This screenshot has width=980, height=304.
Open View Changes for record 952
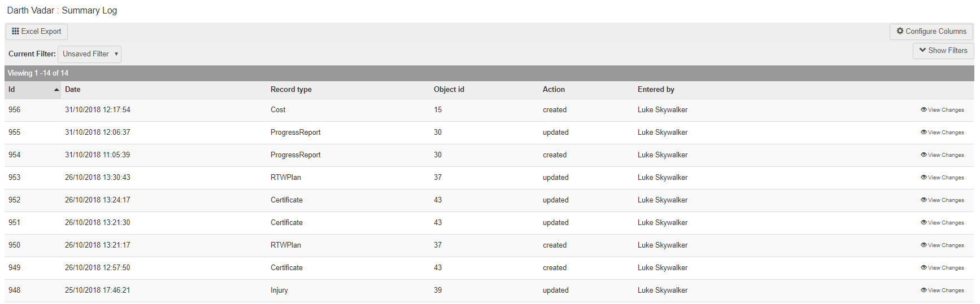pyautogui.click(x=945, y=200)
